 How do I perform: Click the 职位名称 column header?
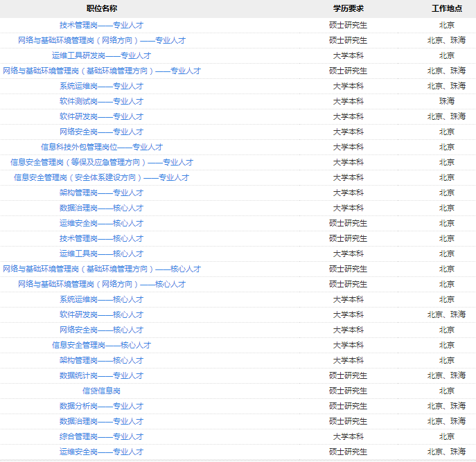pyautogui.click(x=101, y=8)
